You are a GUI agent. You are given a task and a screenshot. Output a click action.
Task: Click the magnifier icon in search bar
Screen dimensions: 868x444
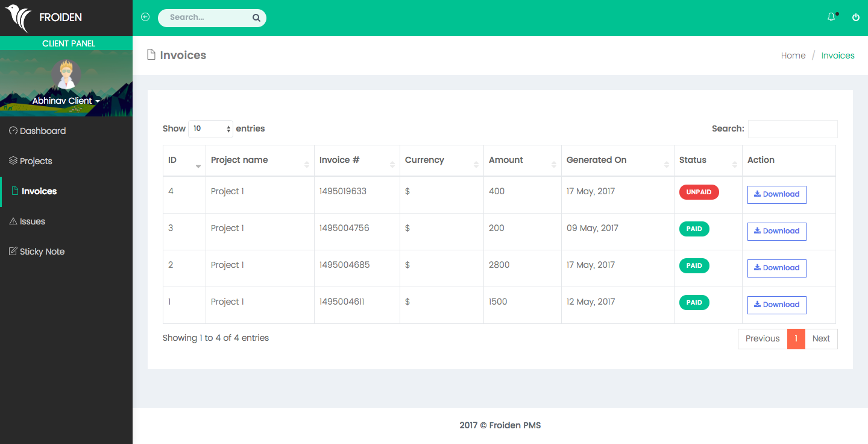[x=256, y=18]
